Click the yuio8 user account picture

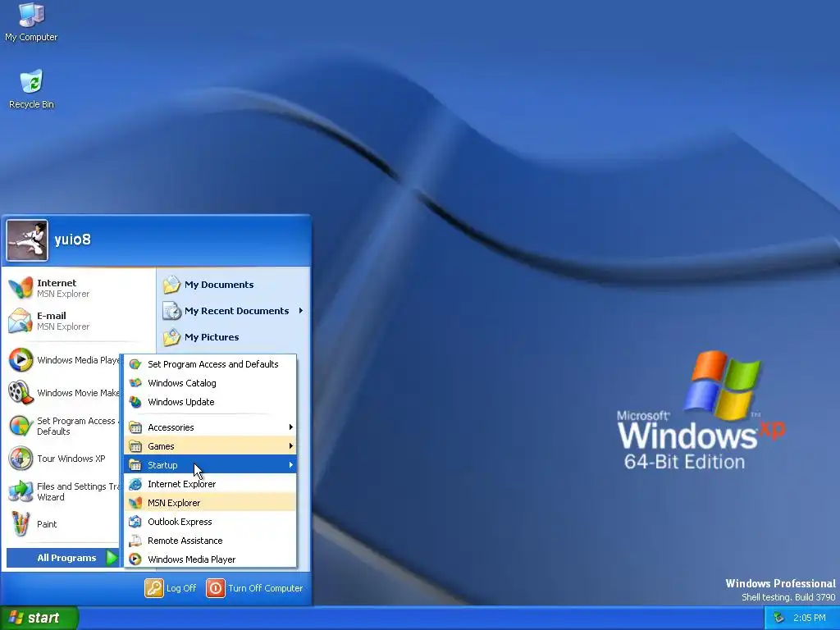[x=27, y=240]
